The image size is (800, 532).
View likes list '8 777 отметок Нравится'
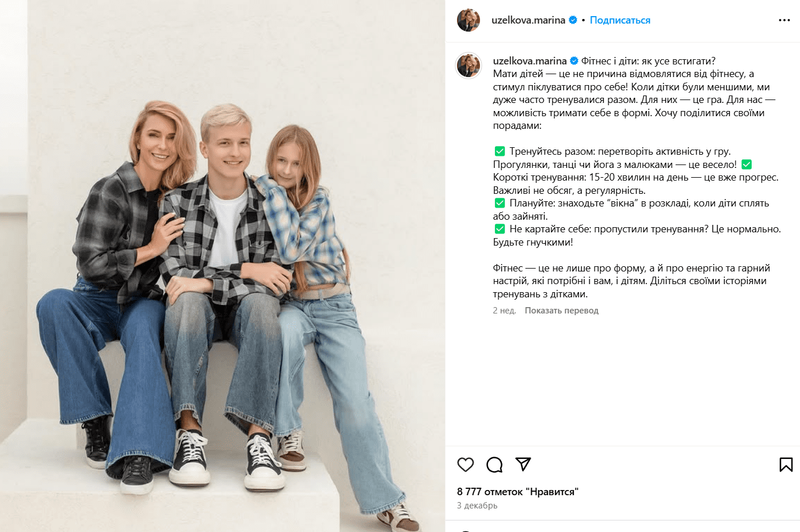517,492
